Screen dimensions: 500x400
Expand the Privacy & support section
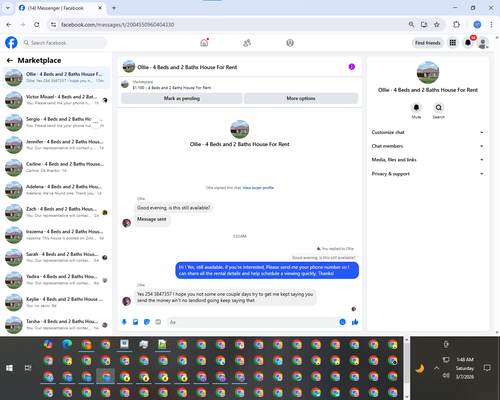(428, 174)
